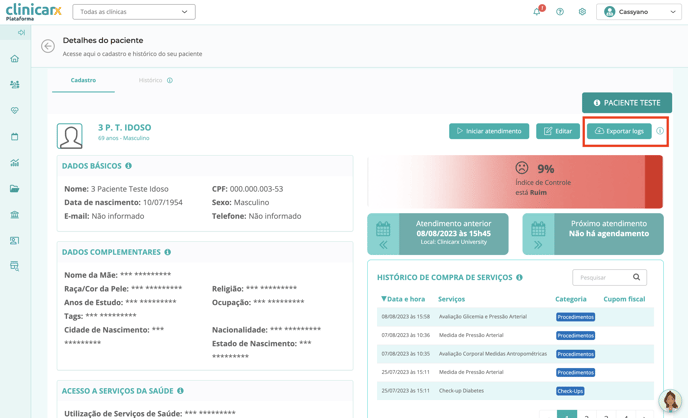
Task: Click back arrow beside Detalhes do paciente
Action: pyautogui.click(x=48, y=46)
